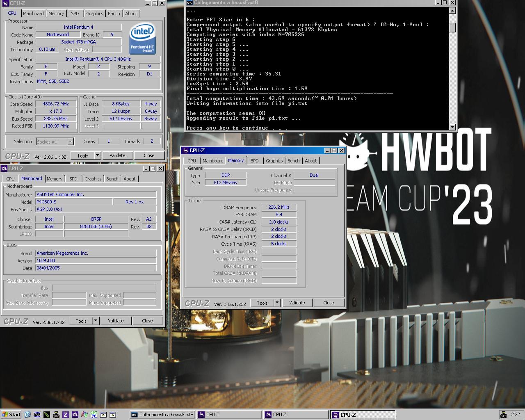
Task: Switch to CPU tab in Memory window
Action: [192, 161]
